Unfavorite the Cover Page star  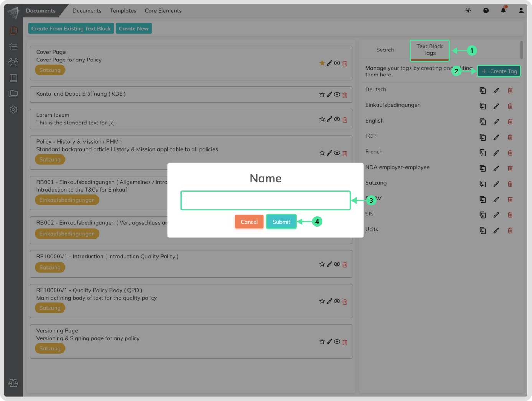(x=322, y=63)
